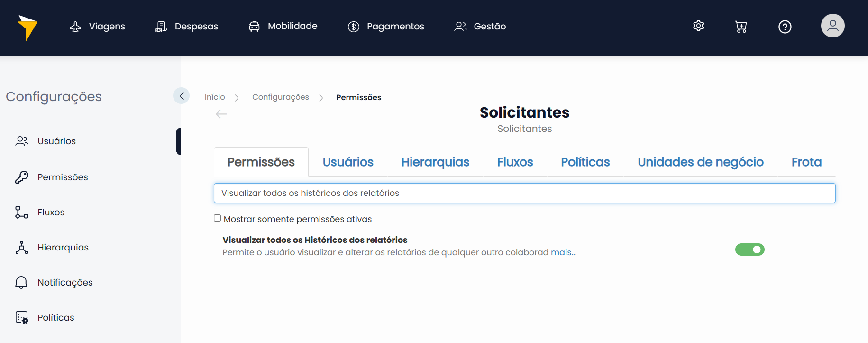868x343 pixels.
Task: Click the Permissões key icon in sidebar
Action: pyautogui.click(x=21, y=177)
